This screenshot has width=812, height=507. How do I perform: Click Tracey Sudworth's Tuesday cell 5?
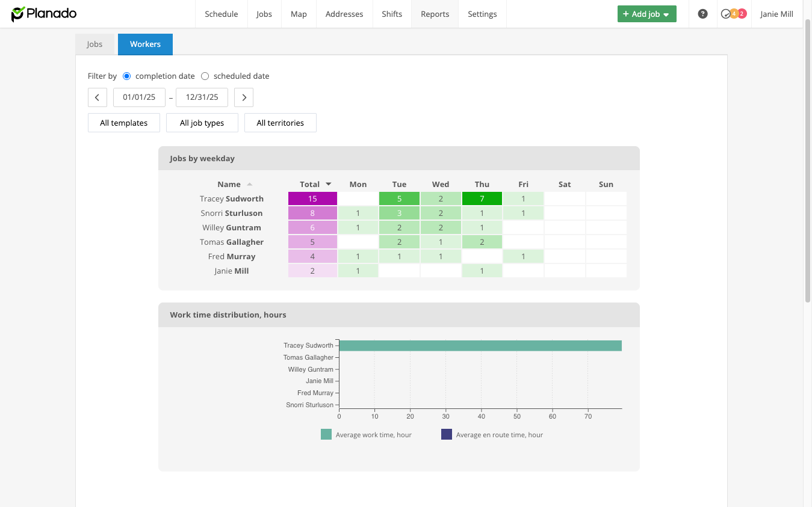coord(399,199)
